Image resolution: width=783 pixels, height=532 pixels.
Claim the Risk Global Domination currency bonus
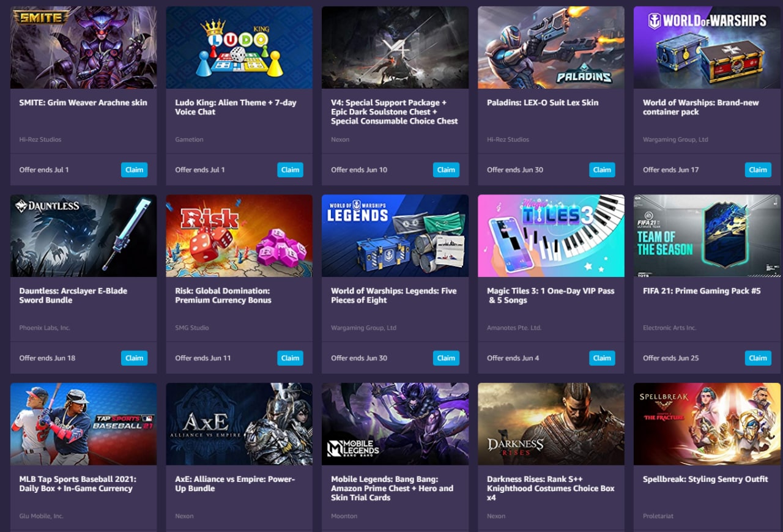(x=290, y=358)
